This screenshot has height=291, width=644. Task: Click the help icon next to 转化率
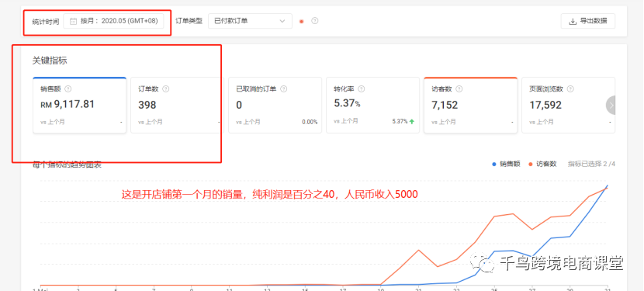(362, 88)
